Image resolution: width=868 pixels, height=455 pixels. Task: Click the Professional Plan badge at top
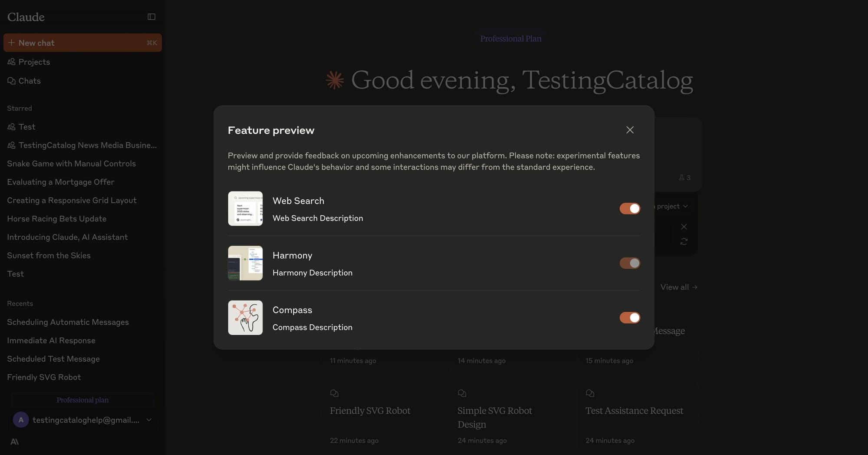pyautogui.click(x=511, y=39)
